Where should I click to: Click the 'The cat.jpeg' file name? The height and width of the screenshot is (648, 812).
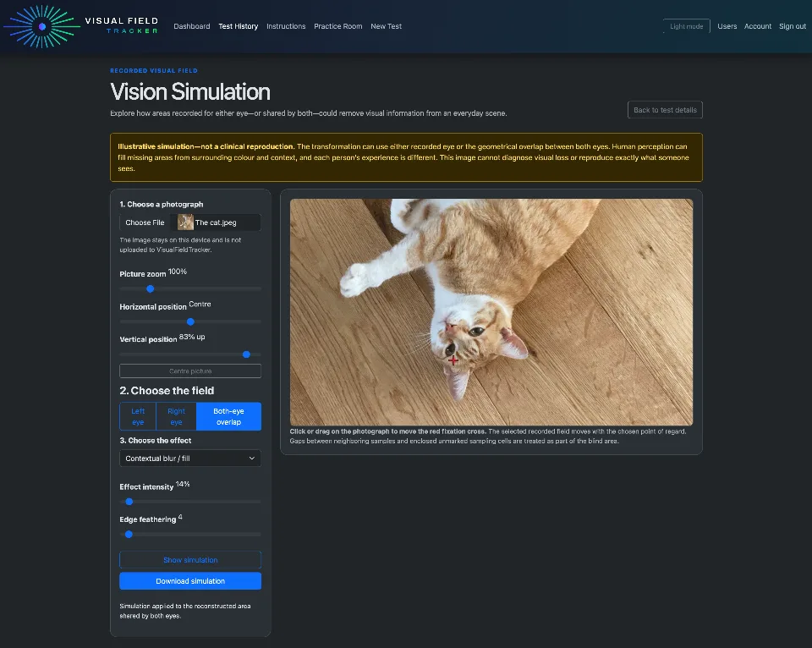pos(216,222)
